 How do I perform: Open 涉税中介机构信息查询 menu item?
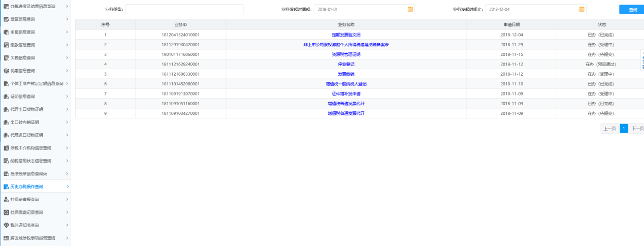30,148
